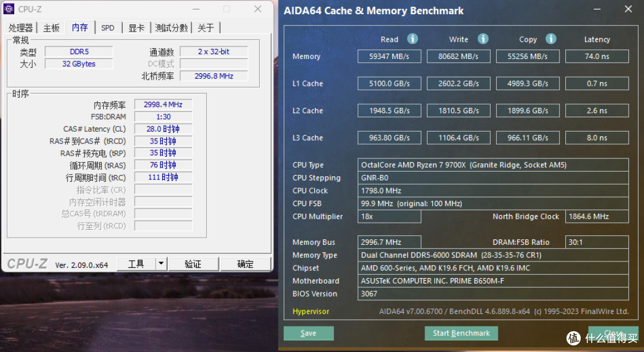Click BIOS Version value 3067
Viewport: 644px width, 352px height.
pos(493,294)
